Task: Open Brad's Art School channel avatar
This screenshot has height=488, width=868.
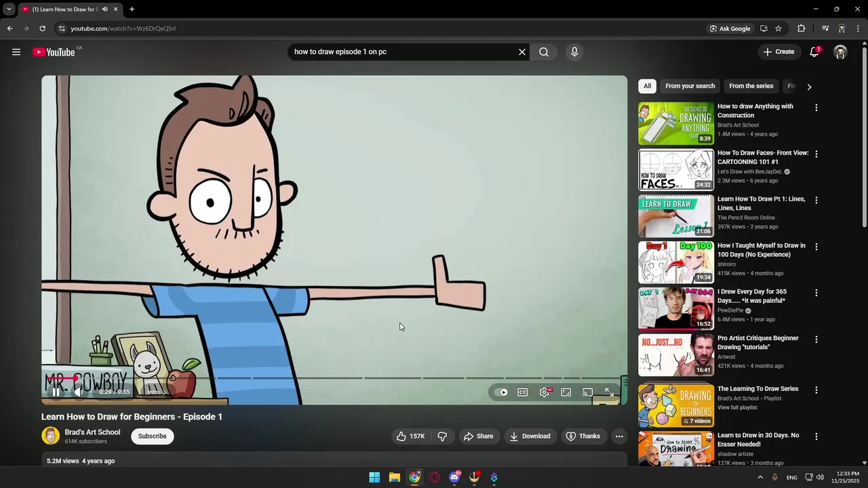Action: pos(50,436)
